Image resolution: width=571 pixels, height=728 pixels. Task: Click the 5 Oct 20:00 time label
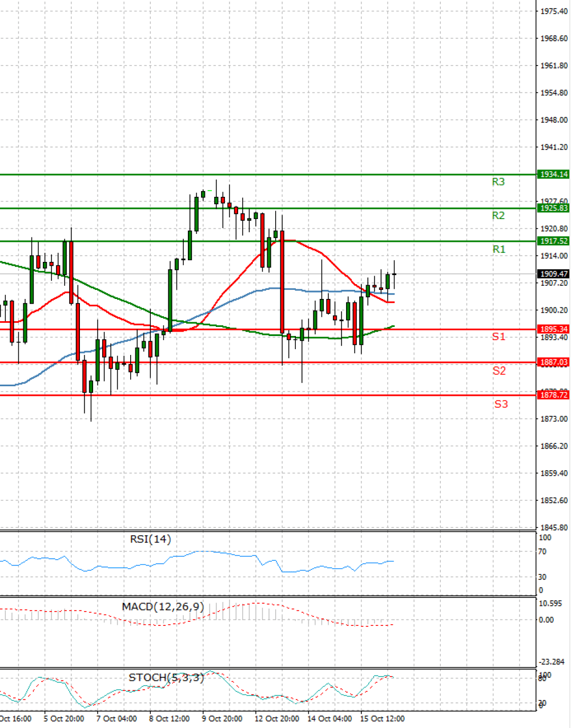pos(64,719)
